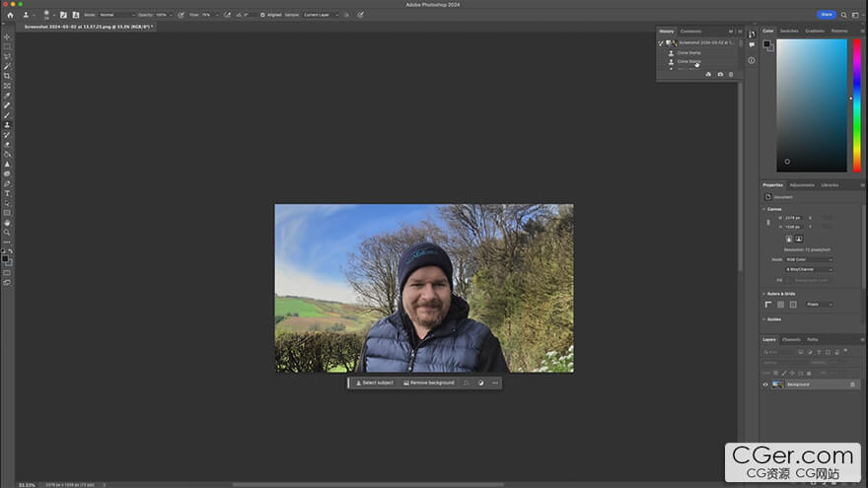Select the Frame tool

click(x=7, y=86)
